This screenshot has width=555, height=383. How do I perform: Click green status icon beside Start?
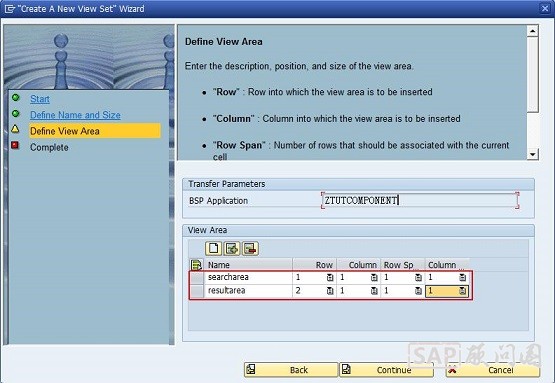pos(16,97)
